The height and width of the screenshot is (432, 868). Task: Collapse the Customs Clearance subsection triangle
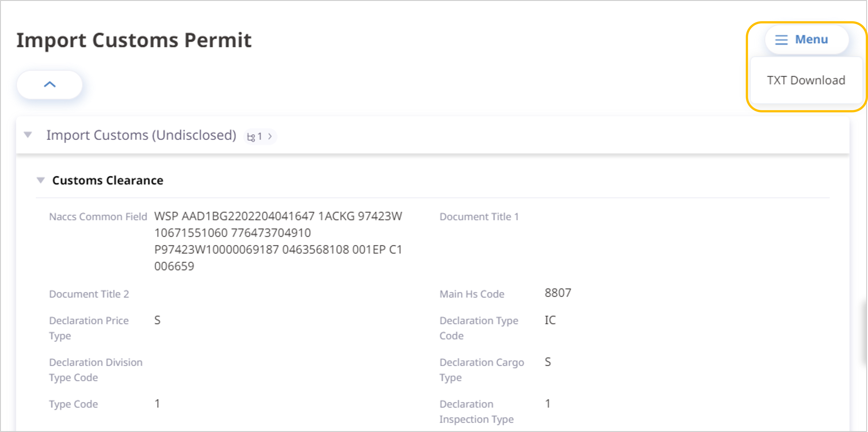40,180
